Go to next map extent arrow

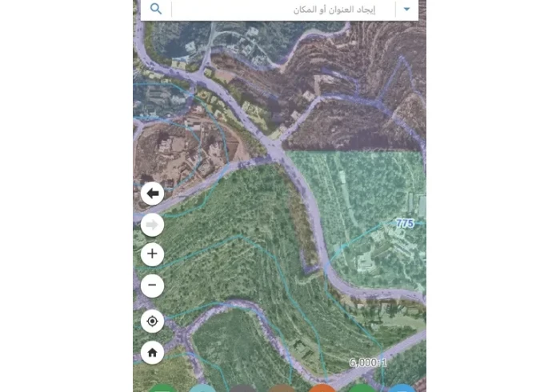tap(153, 225)
